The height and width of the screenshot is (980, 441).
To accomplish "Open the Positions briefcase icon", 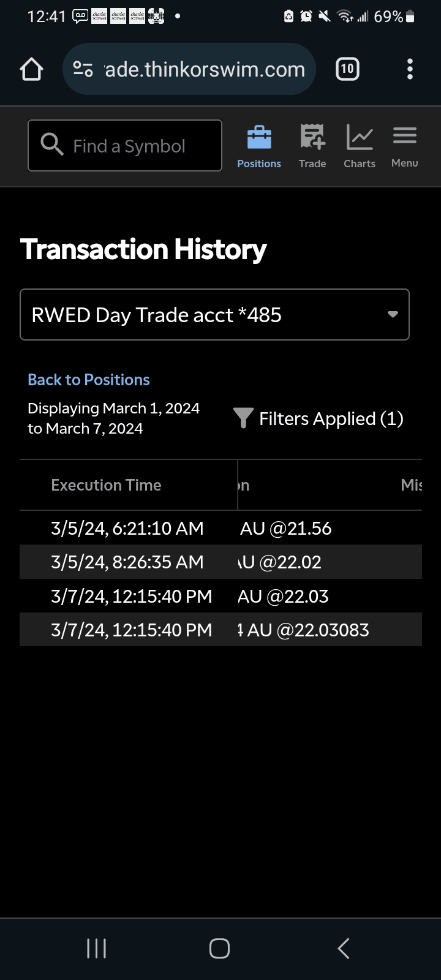I will (x=259, y=138).
